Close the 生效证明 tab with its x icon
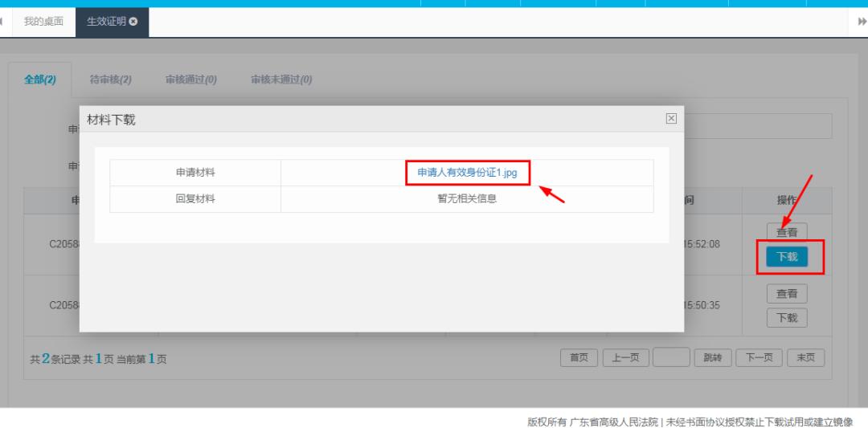This screenshot has width=868, height=428. click(x=133, y=22)
